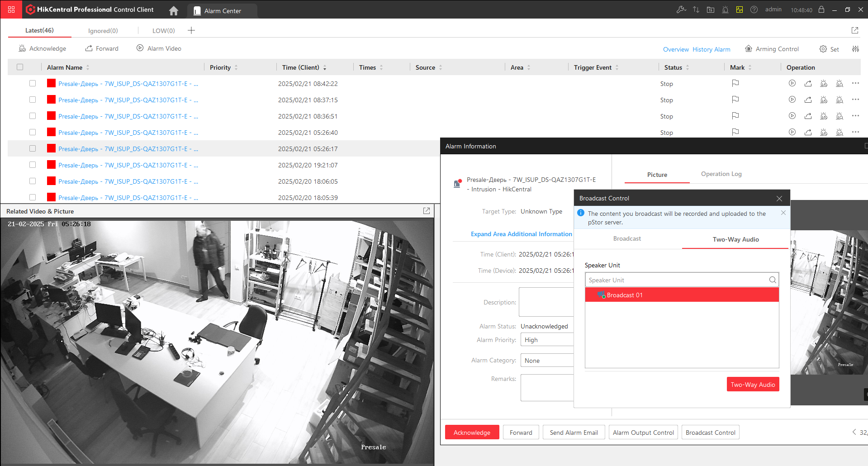This screenshot has width=868, height=466.
Task: Tick the checkbox for the 08:42:22 alarm
Action: coord(33,83)
